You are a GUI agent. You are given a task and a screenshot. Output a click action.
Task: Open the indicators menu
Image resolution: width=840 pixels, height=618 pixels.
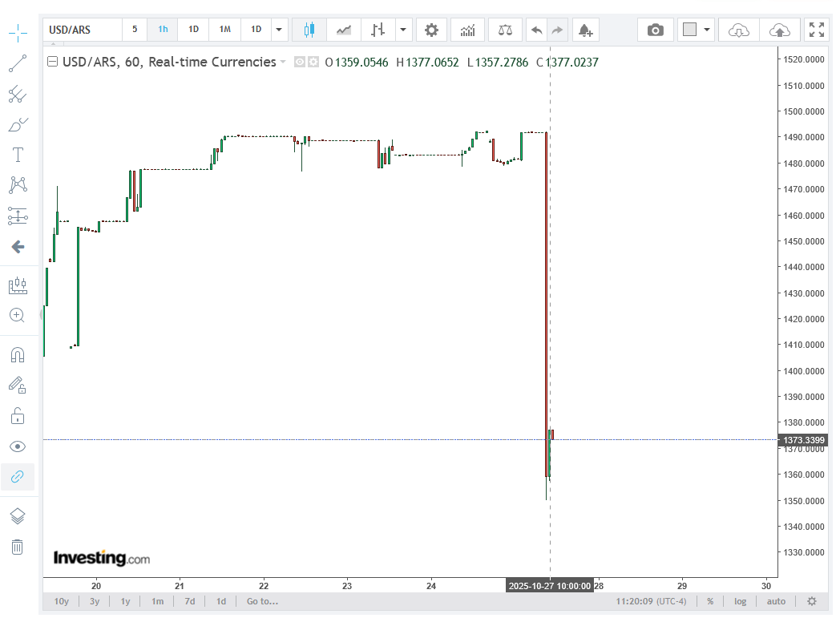[467, 30]
